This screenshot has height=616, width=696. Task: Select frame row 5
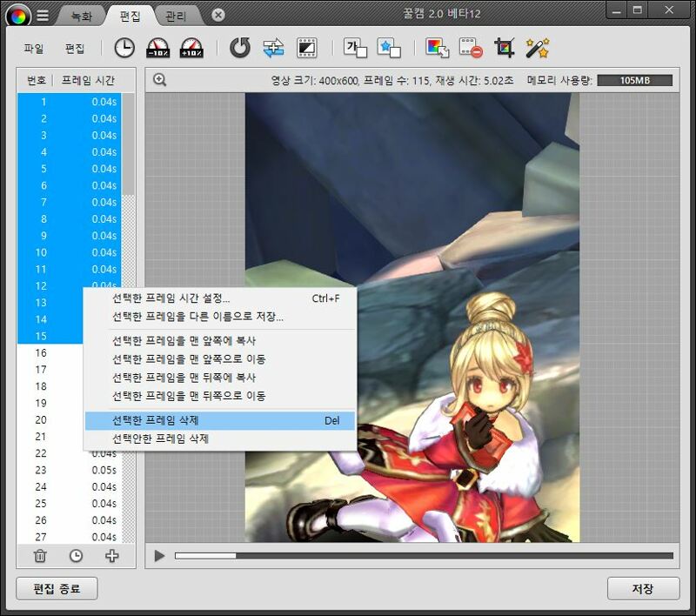(x=70, y=169)
